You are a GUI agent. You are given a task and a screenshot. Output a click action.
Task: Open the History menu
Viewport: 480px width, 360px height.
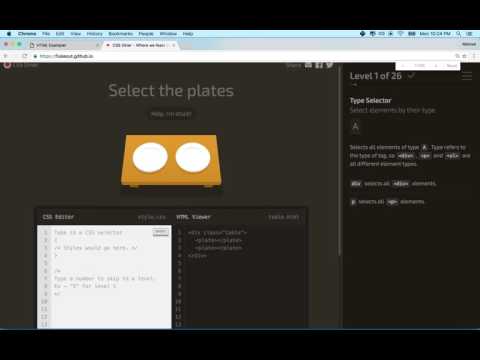(95, 34)
